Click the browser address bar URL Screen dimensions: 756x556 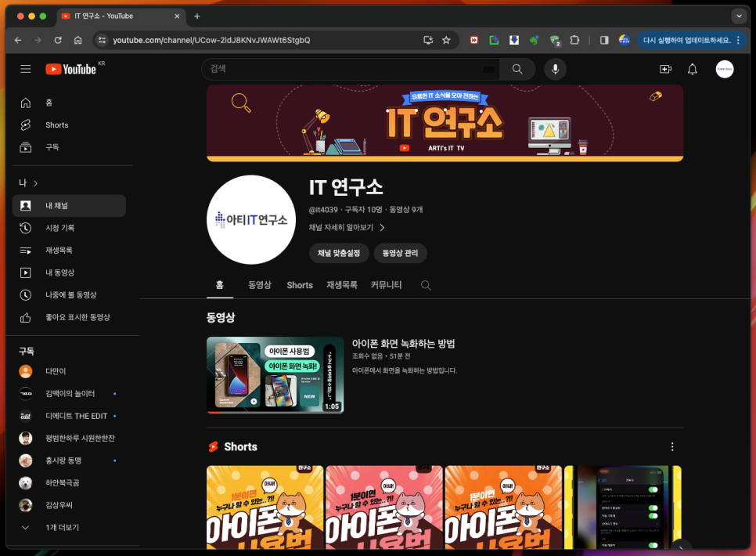coord(211,40)
